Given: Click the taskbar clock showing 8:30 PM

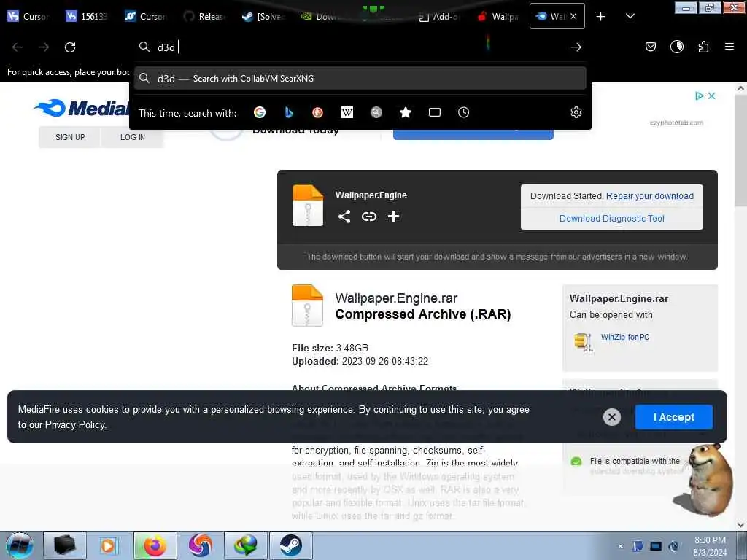Looking at the screenshot, I should coord(710,546).
